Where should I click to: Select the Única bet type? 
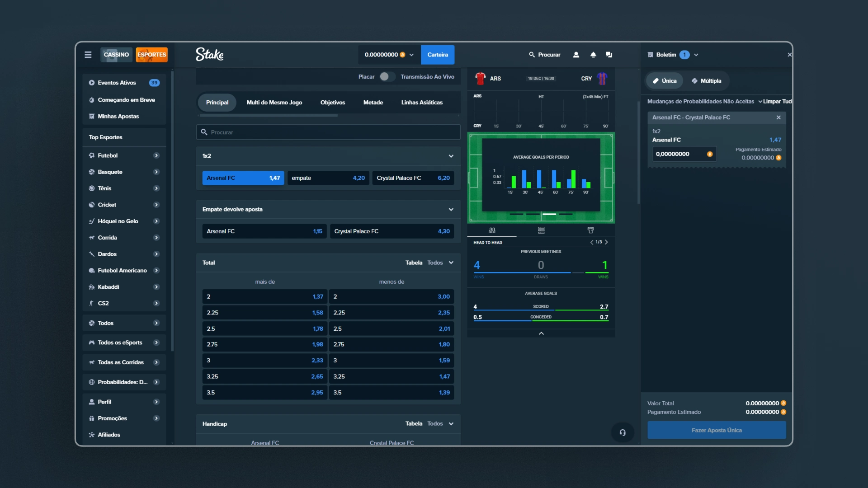(665, 81)
